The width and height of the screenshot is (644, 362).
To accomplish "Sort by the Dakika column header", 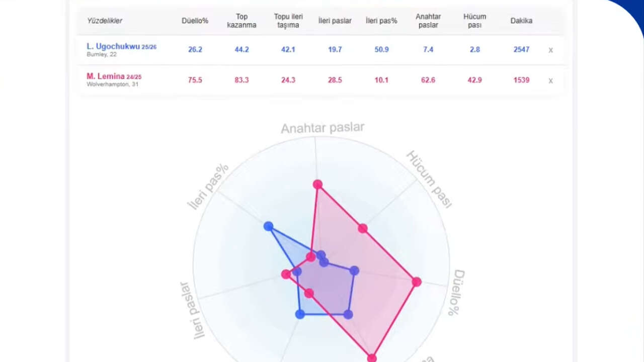I will [x=521, y=21].
